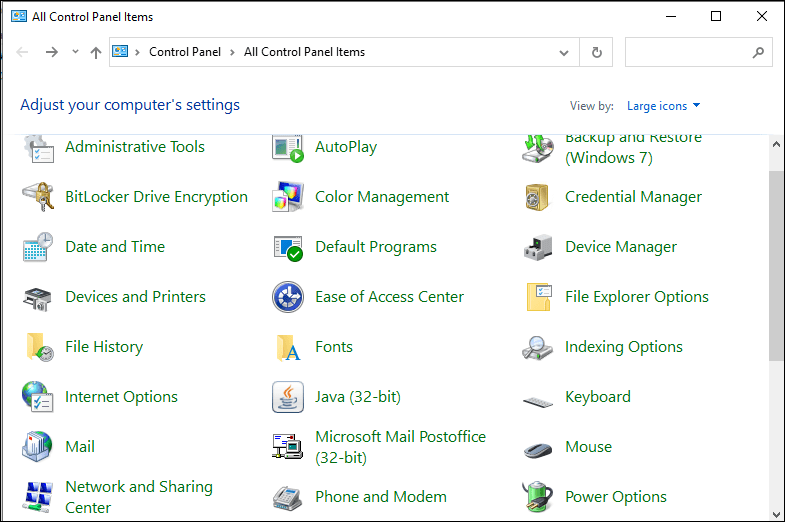Open the Devices and Printers link
This screenshot has width=785, height=522.
(135, 297)
